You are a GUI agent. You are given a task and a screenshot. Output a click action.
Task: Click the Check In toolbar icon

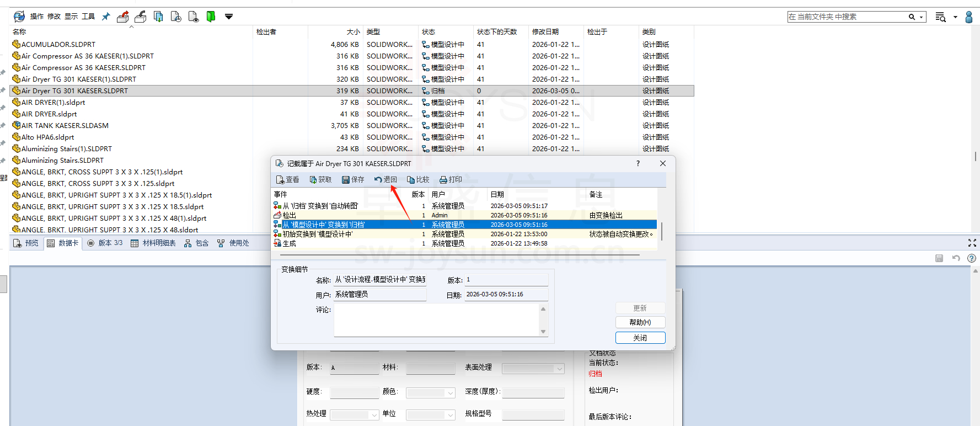point(141,17)
